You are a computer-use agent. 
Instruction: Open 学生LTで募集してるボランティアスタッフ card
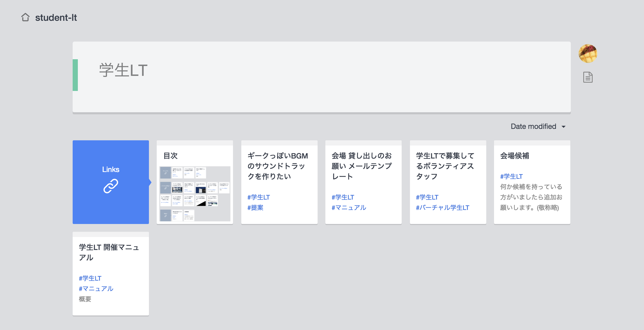click(445, 166)
